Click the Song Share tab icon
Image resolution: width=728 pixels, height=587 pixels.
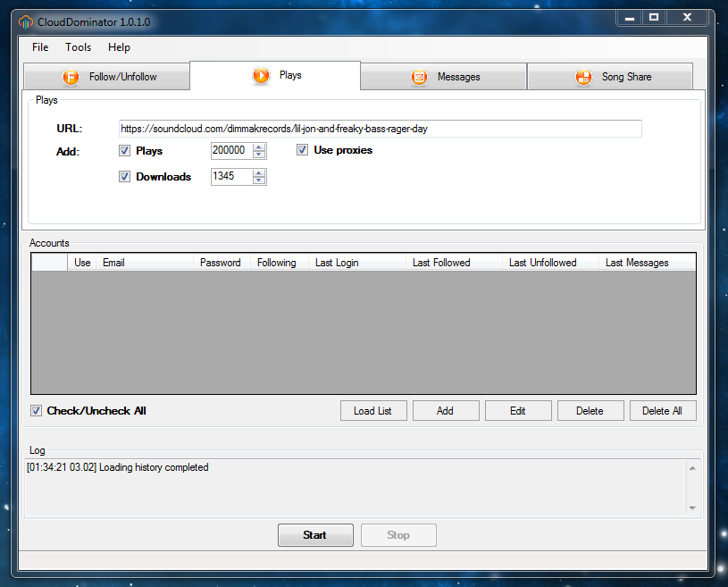pyautogui.click(x=583, y=77)
